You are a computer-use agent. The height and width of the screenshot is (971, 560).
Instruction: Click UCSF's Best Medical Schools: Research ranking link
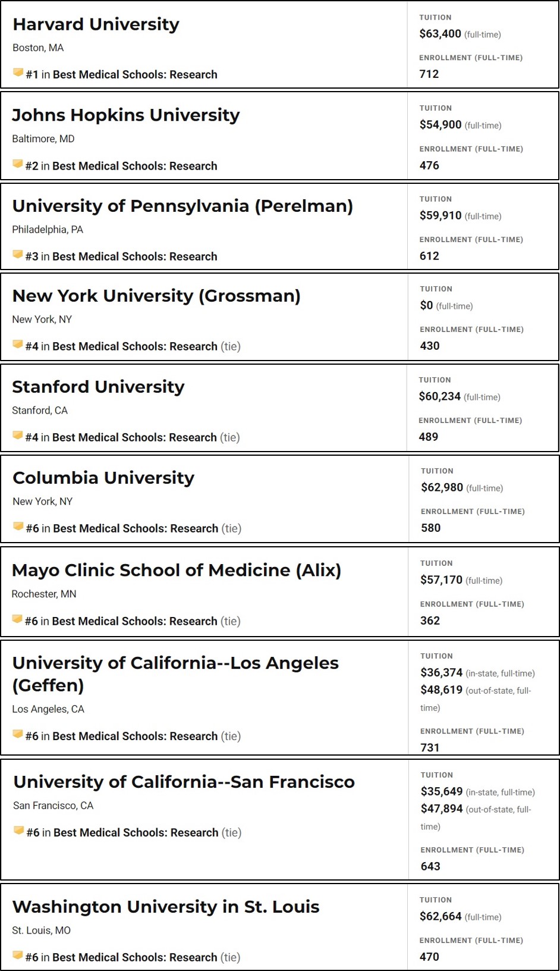[x=136, y=832]
